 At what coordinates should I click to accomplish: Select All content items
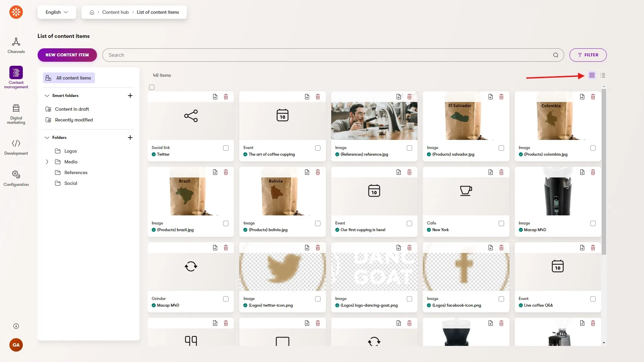click(69, 78)
